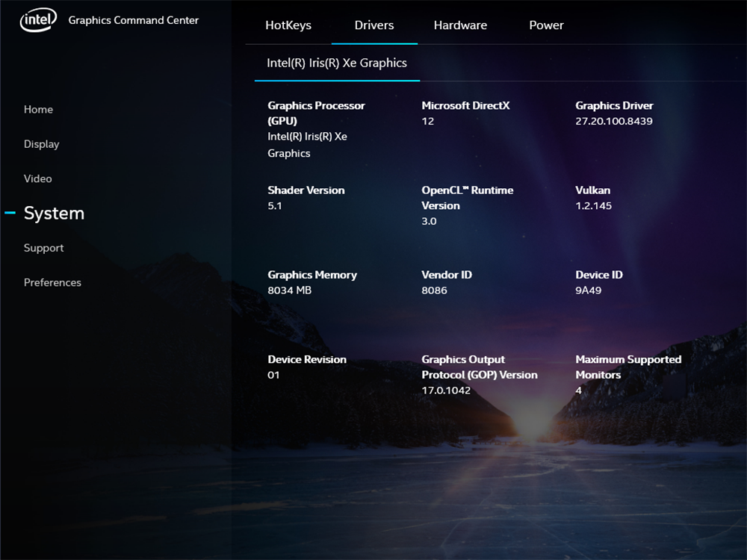747x560 pixels.
Task: Click the Device Revision label
Action: [307, 360]
